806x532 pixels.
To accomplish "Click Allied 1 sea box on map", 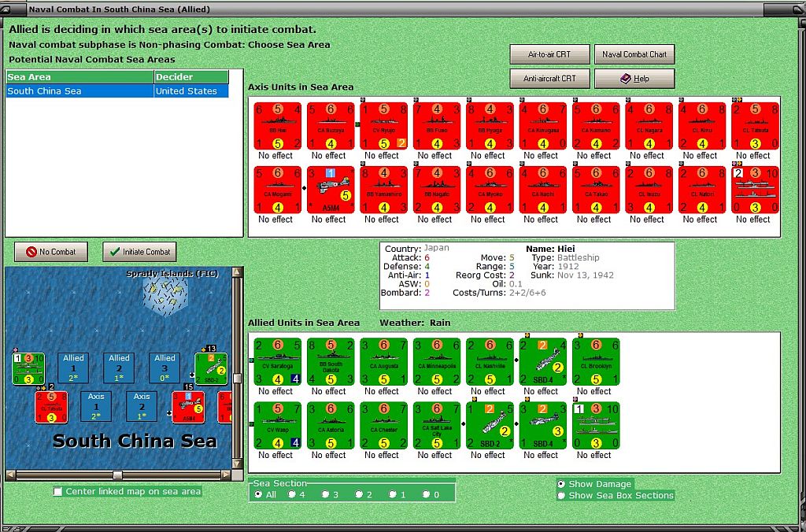I will point(73,368).
